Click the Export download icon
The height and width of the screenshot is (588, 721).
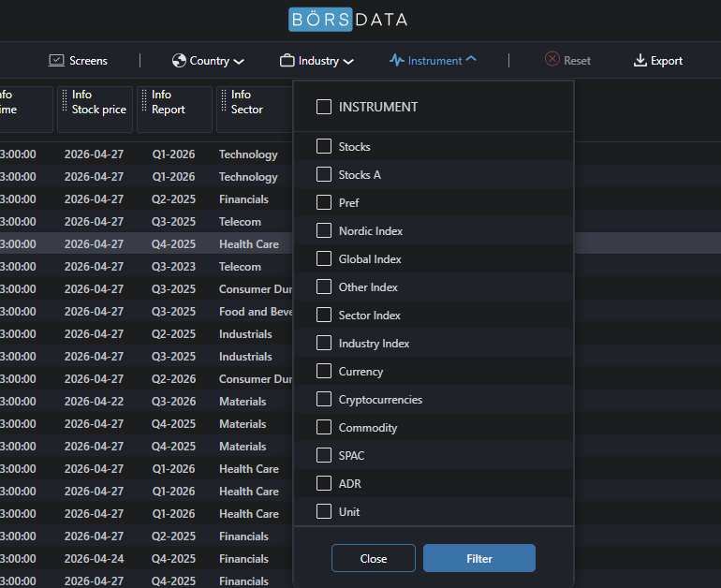tap(640, 61)
